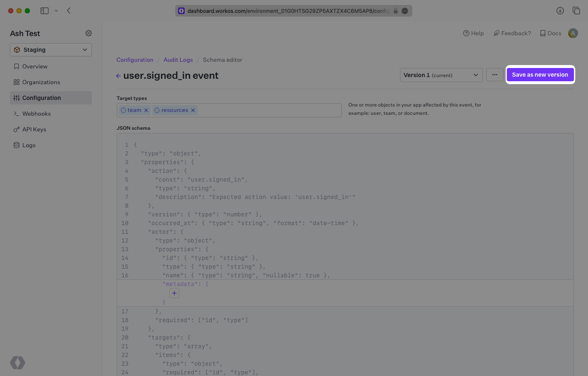Open the Docs menu item
This screenshot has height=376, width=588.
[550, 33]
